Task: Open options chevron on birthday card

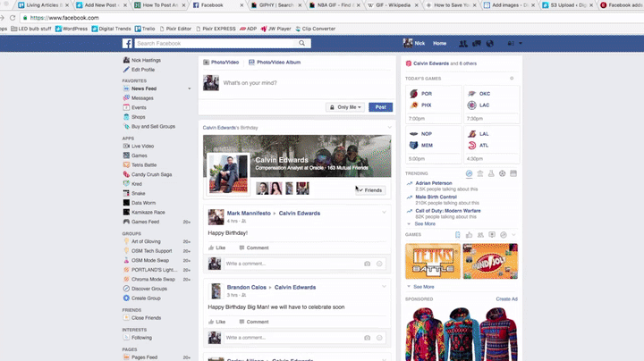Action: click(x=389, y=128)
